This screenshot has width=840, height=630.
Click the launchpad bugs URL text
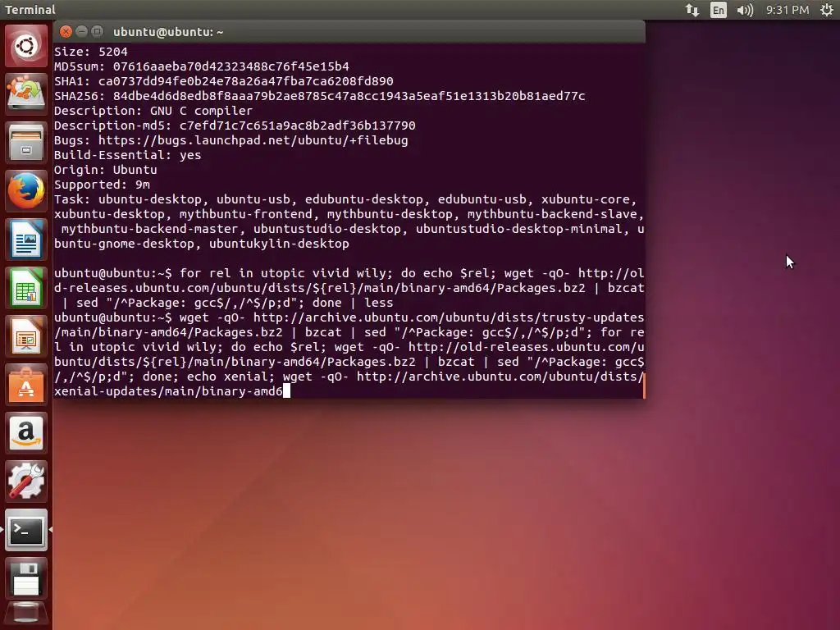pyautogui.click(x=253, y=140)
